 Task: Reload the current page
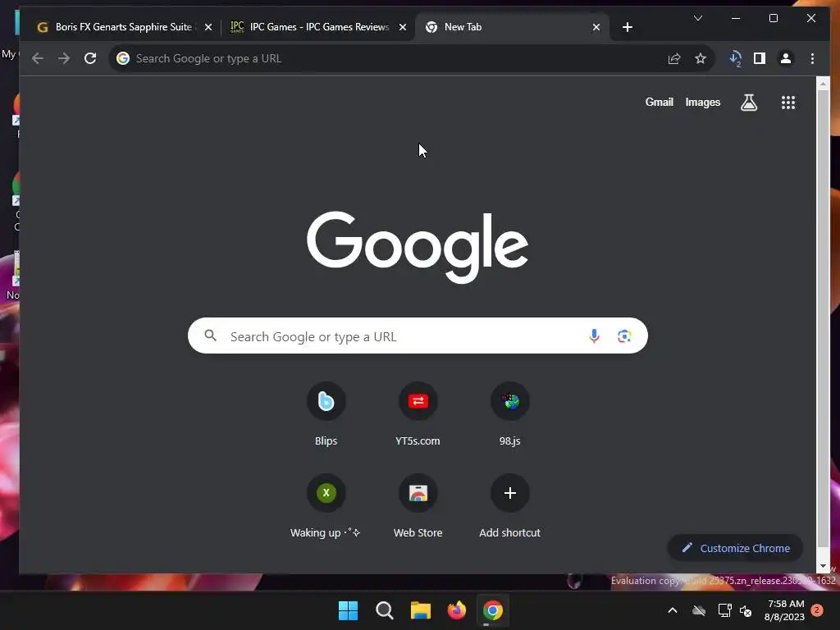click(x=90, y=58)
